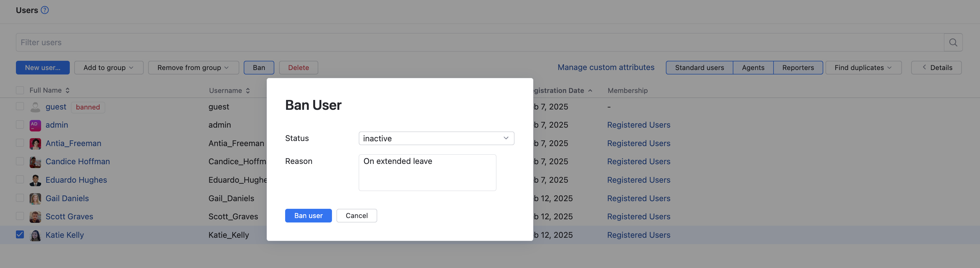Image resolution: width=980 pixels, height=268 pixels.
Task: Sort by the Username column arrows
Action: click(x=248, y=91)
